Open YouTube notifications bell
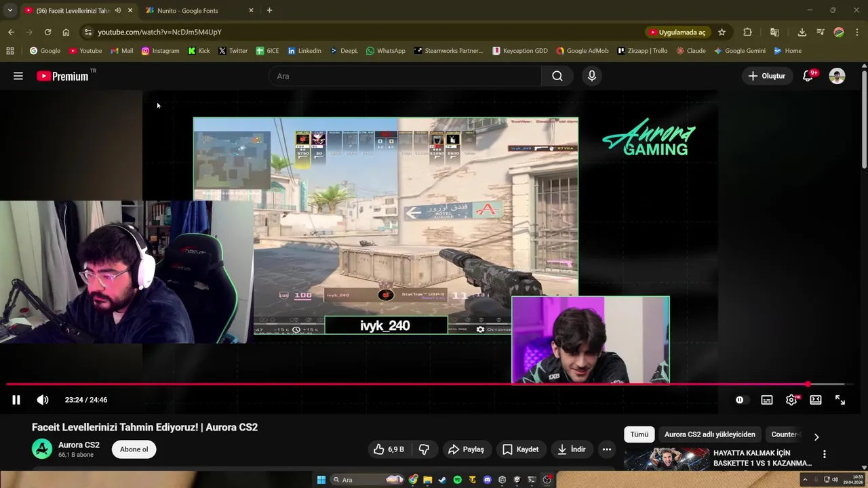 pos(808,76)
